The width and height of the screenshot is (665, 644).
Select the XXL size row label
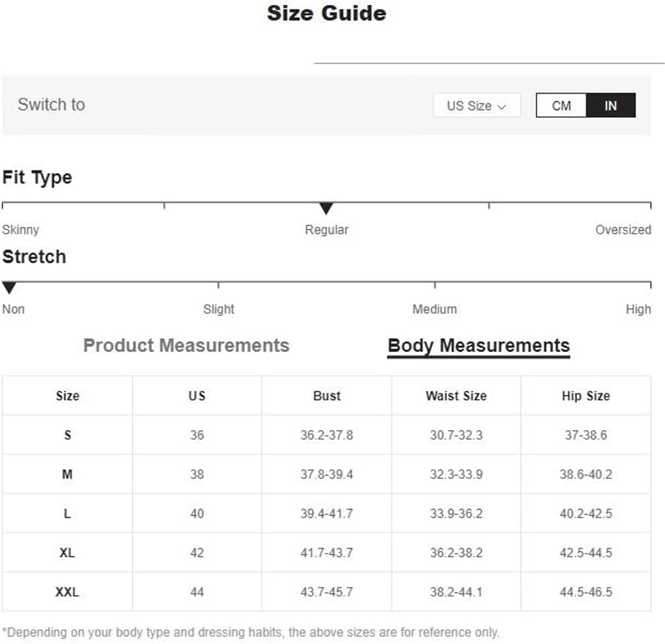pos(67,592)
